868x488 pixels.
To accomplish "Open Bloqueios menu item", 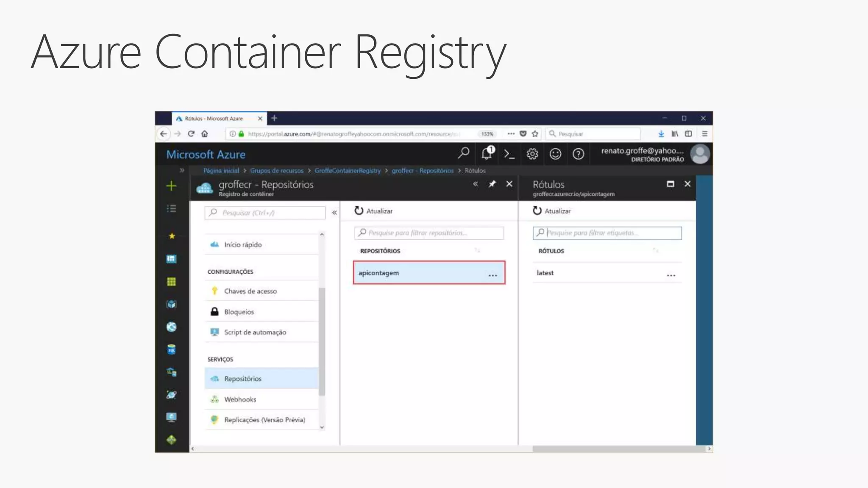I will (262, 312).
